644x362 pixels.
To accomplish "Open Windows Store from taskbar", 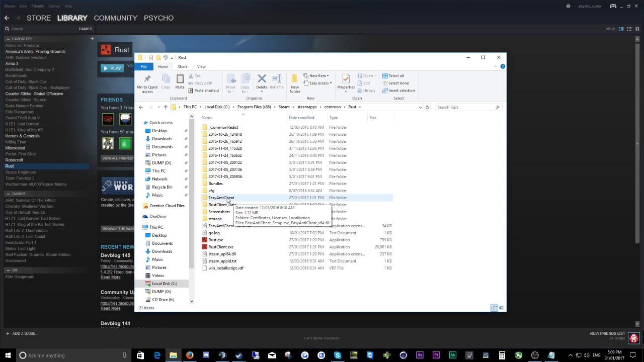I will tap(140, 355).
